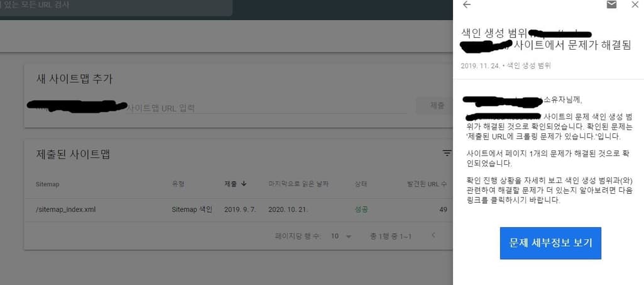Go back using the message panel arrow
This screenshot has width=644, height=285.
pyautogui.click(x=467, y=5)
